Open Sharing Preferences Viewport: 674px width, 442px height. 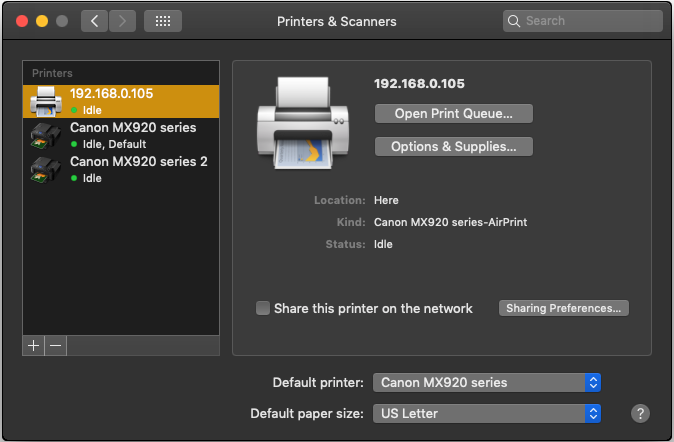point(564,308)
